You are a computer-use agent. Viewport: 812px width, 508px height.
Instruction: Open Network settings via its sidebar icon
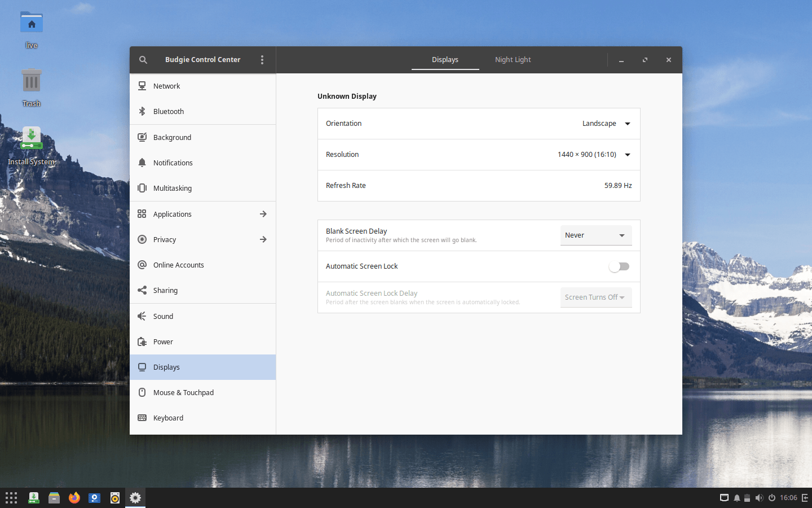coord(142,85)
